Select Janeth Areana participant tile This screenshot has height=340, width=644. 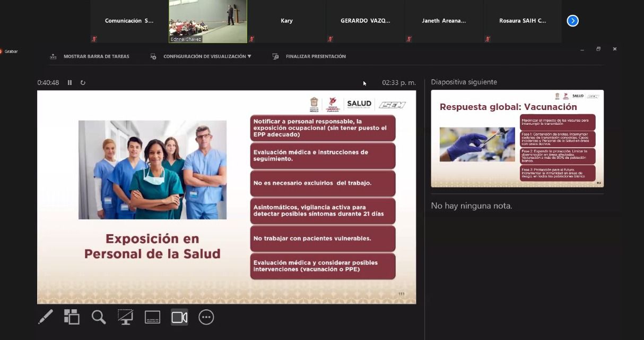443,21
